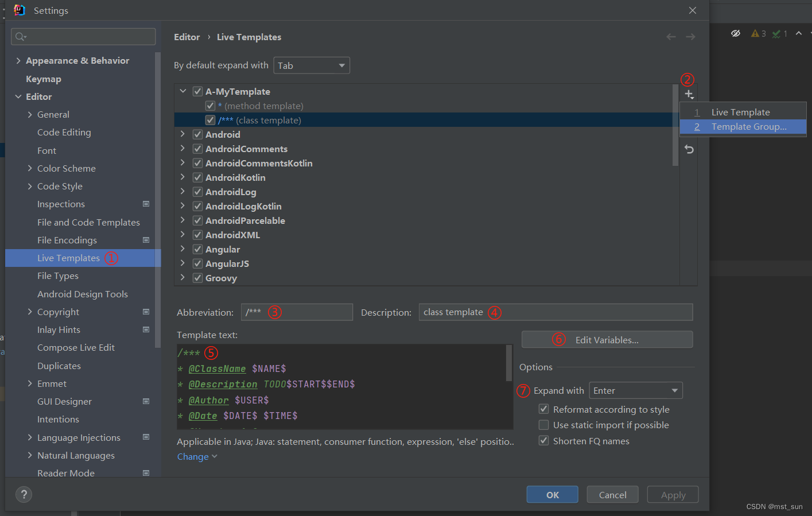
Task: Open Android Design Tools settings
Action: [83, 294]
